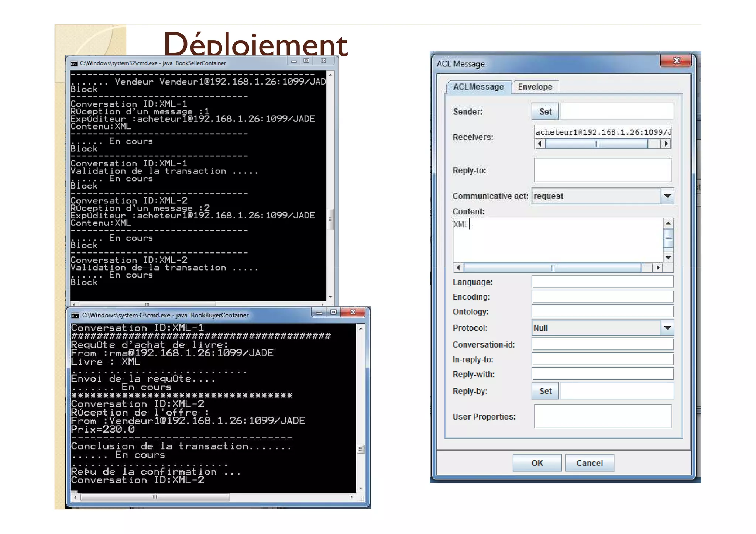Focus the Conversation-id input field
This screenshot has width=756, height=534.
(x=602, y=344)
